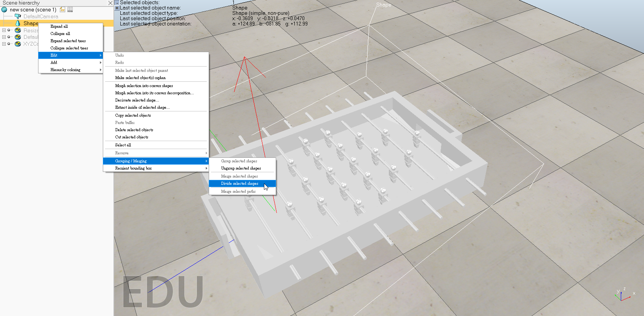This screenshot has width=644, height=316.
Task: Choose Decimate selected shape option
Action: [137, 100]
